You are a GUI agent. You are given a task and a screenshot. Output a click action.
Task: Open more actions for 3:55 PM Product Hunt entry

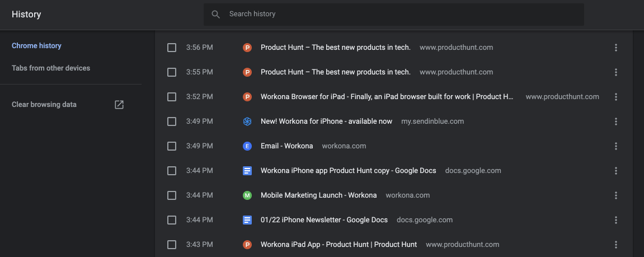tap(615, 72)
